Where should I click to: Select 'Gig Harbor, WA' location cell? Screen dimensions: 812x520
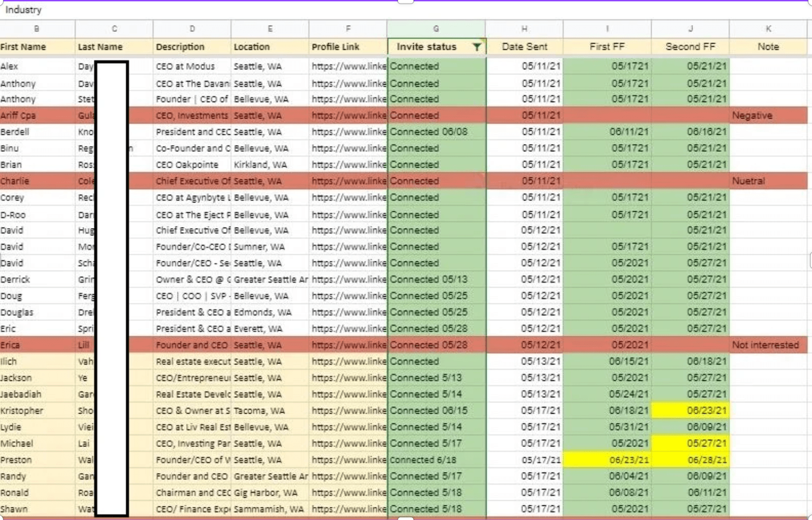[270, 493]
